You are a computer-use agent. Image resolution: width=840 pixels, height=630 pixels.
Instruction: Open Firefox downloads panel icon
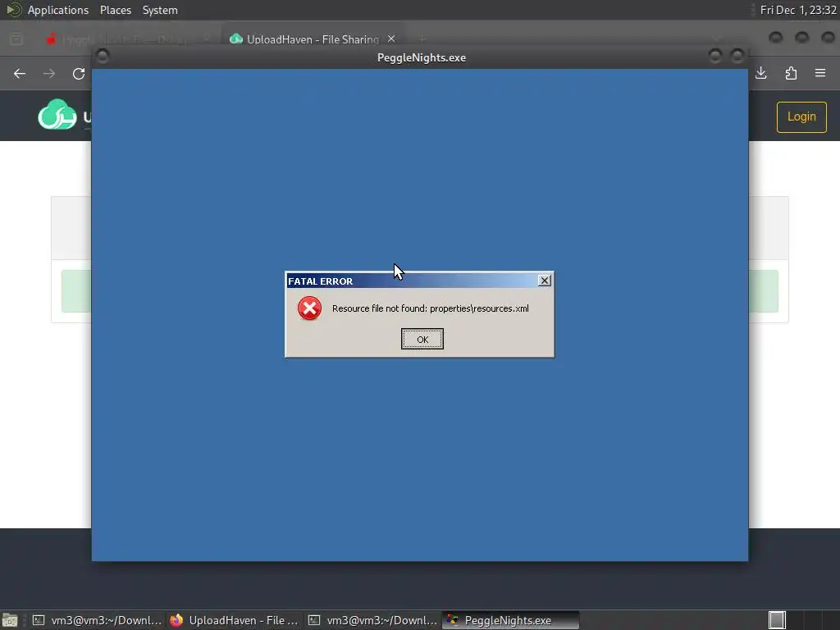[x=761, y=73]
